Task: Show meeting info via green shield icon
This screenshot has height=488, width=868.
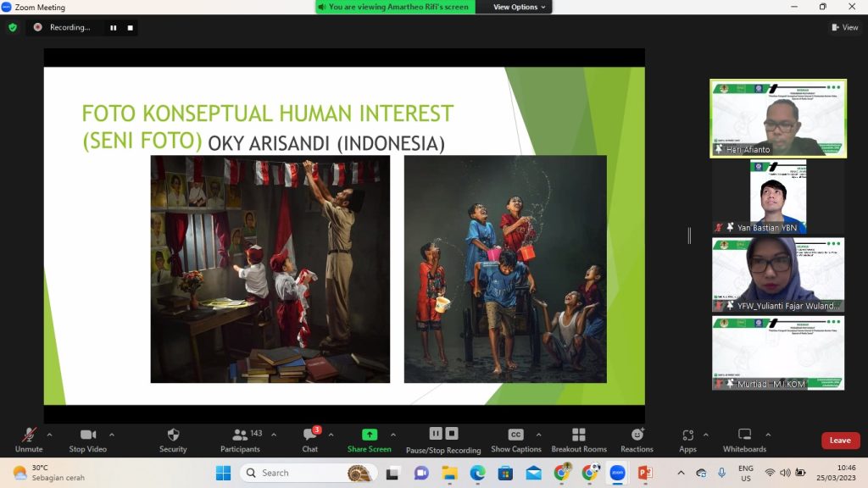Action: 13,28
